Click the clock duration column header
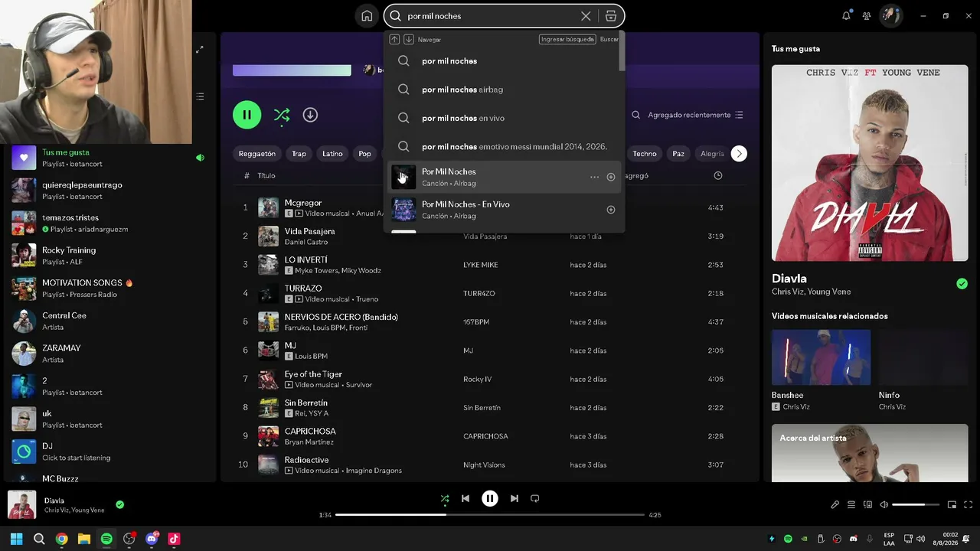This screenshot has width=980, height=551. 717,176
